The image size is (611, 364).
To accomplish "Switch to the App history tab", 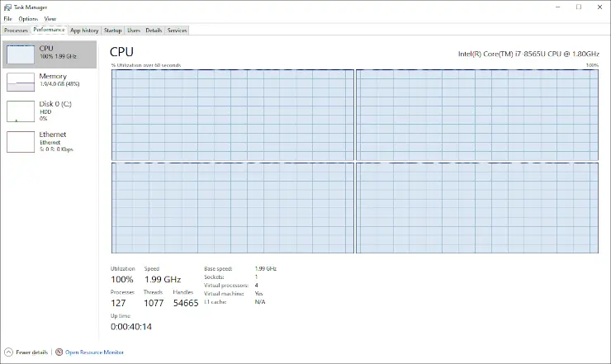I will coord(84,31).
